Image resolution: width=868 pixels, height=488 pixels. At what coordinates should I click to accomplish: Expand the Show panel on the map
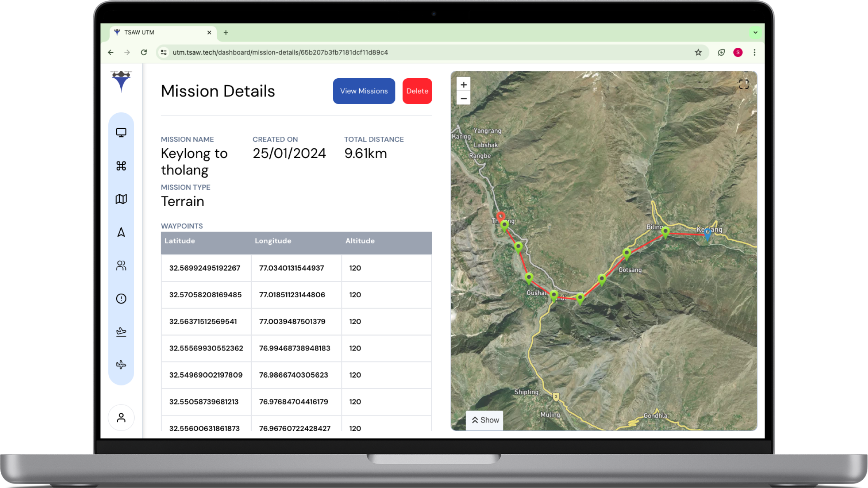484,420
